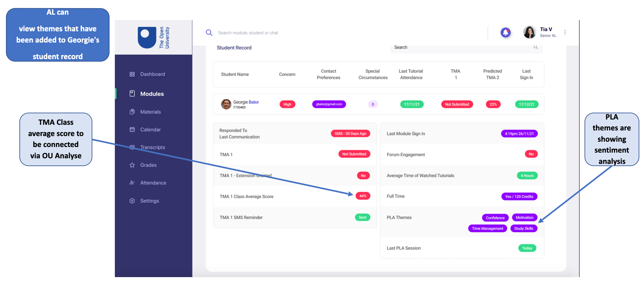Image resolution: width=644 pixels, height=289 pixels.
Task: Click the notification bell icon
Action: coord(505,33)
